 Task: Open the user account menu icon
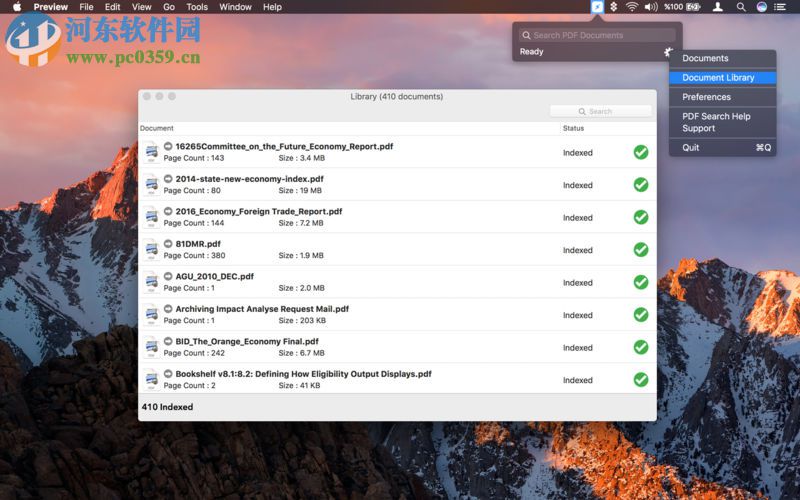(x=718, y=7)
